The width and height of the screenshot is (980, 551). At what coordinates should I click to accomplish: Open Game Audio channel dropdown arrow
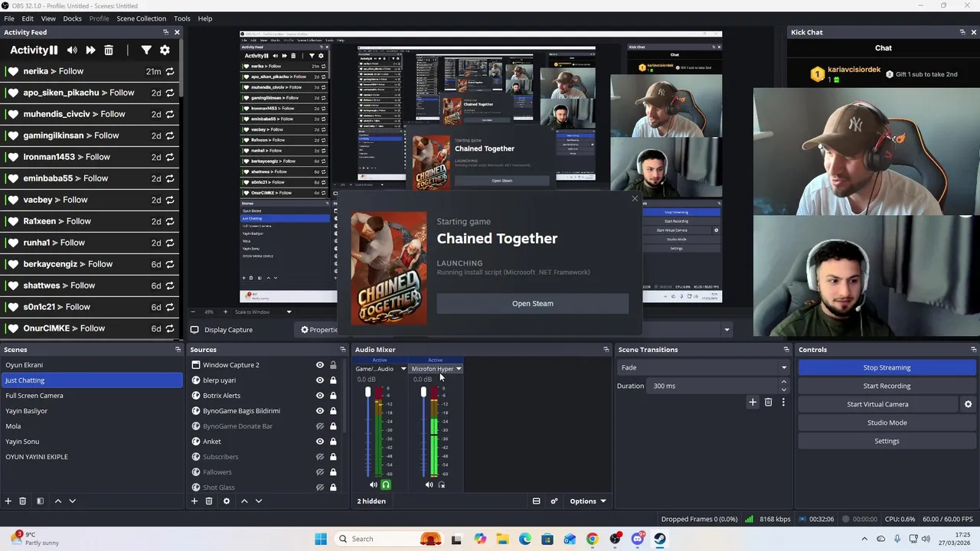[x=403, y=369]
